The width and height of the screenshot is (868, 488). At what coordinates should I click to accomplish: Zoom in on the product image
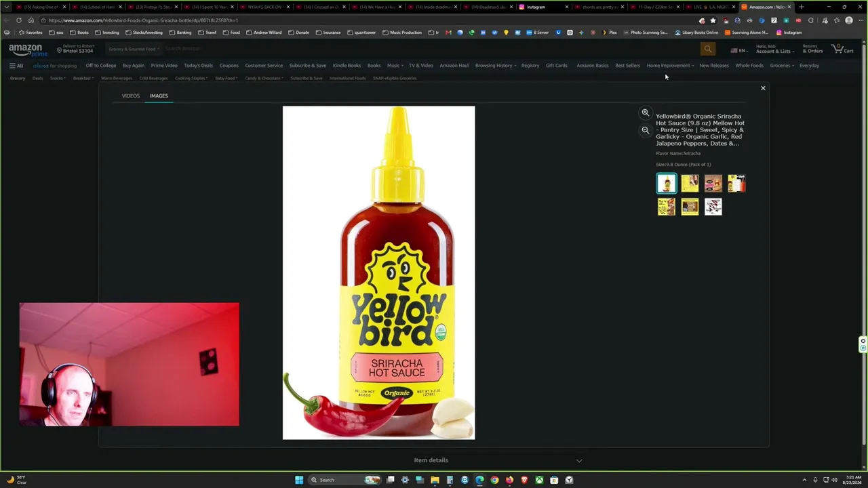click(x=646, y=113)
